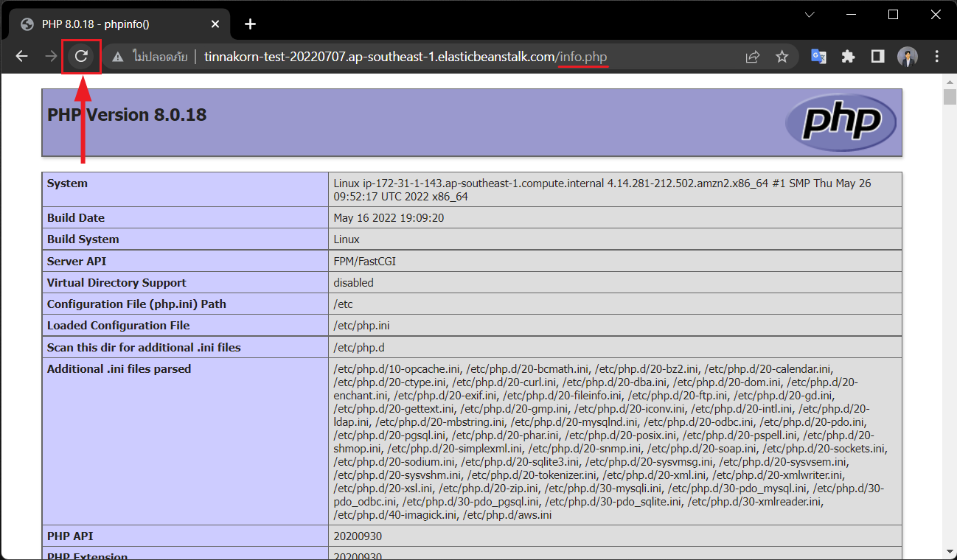Go back to the previous page
The image size is (957, 560).
click(x=22, y=56)
